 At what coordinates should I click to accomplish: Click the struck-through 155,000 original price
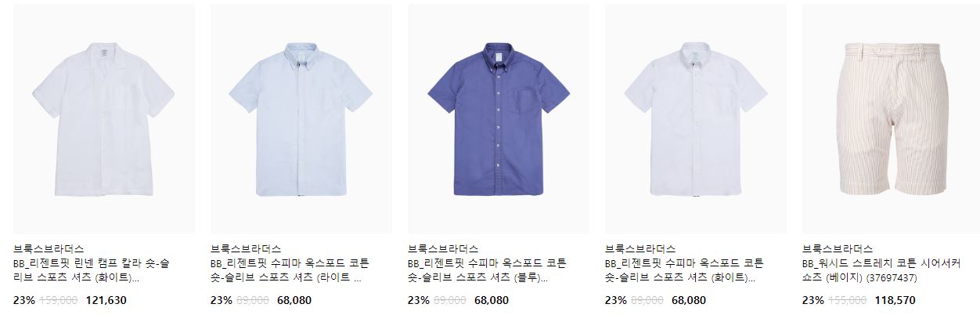(847, 300)
